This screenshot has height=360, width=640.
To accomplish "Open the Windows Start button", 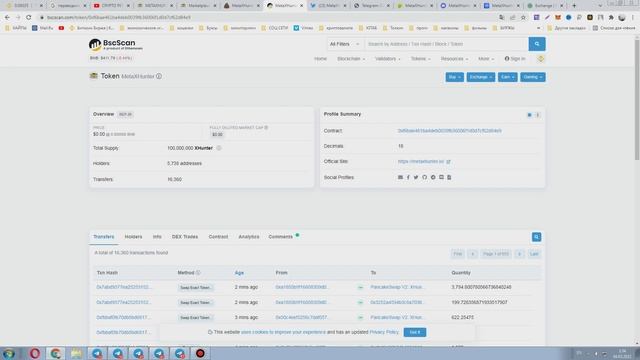I will click(9, 353).
